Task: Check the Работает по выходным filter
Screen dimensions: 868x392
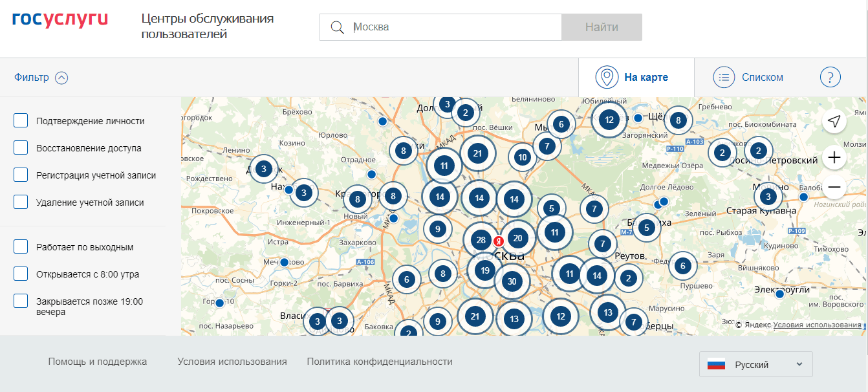Action: 21,247
